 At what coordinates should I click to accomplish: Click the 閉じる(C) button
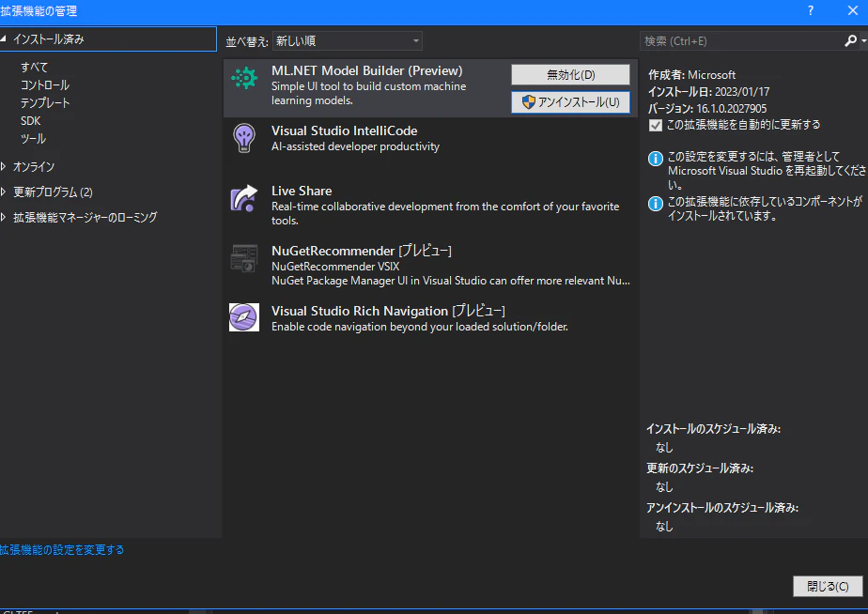click(x=828, y=587)
